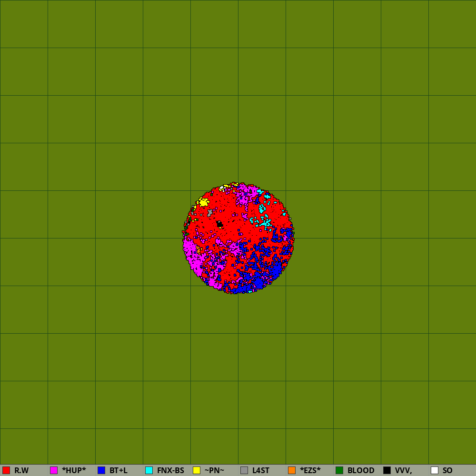The image size is (476, 476).
Task: Click the cyan FNX-BS legend swatch
Action: (x=149, y=470)
